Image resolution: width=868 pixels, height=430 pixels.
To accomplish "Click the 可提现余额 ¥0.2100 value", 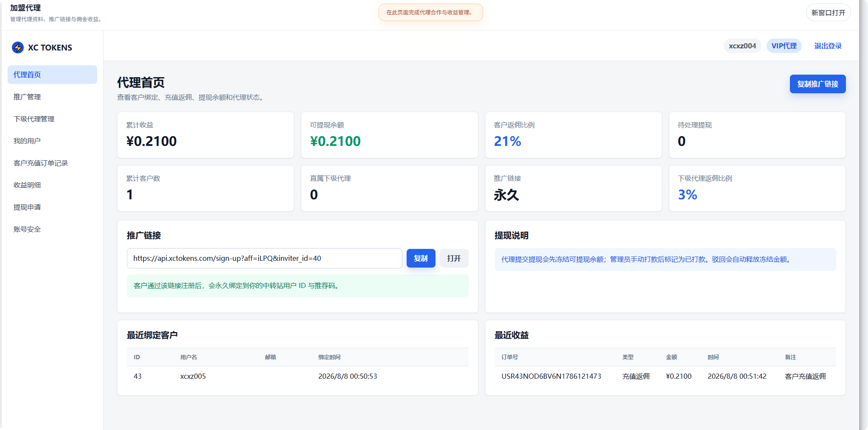I will click(335, 141).
